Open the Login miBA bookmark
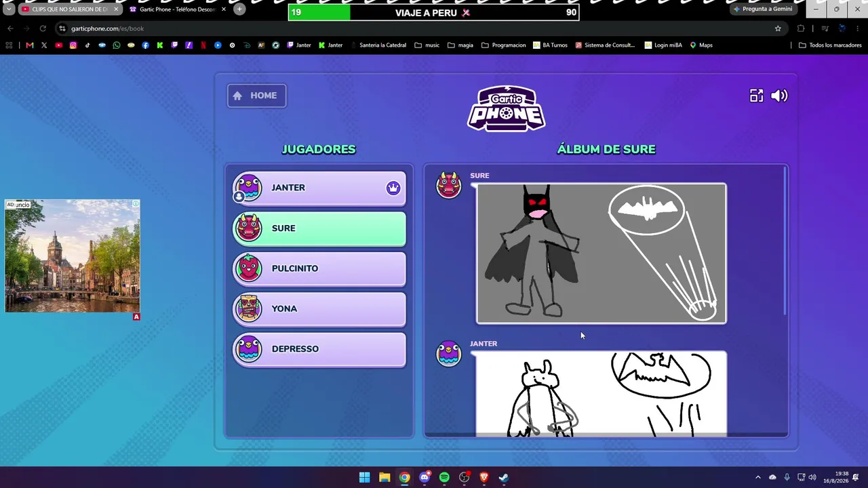The image size is (868, 488). tap(663, 45)
